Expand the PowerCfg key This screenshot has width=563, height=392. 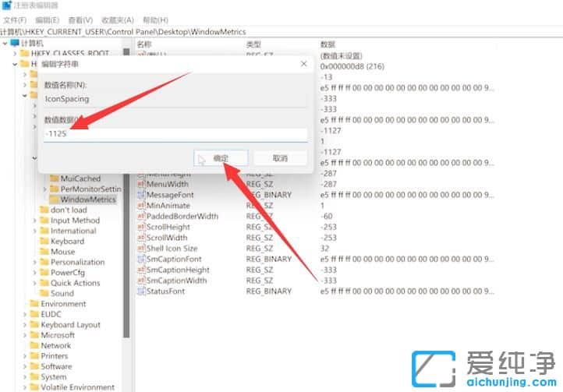pos(35,273)
